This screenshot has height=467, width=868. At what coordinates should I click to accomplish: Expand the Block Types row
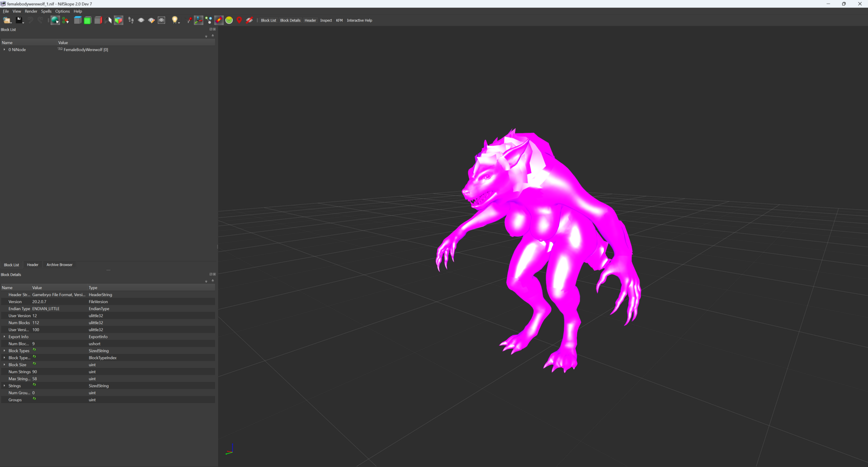[x=5, y=351]
